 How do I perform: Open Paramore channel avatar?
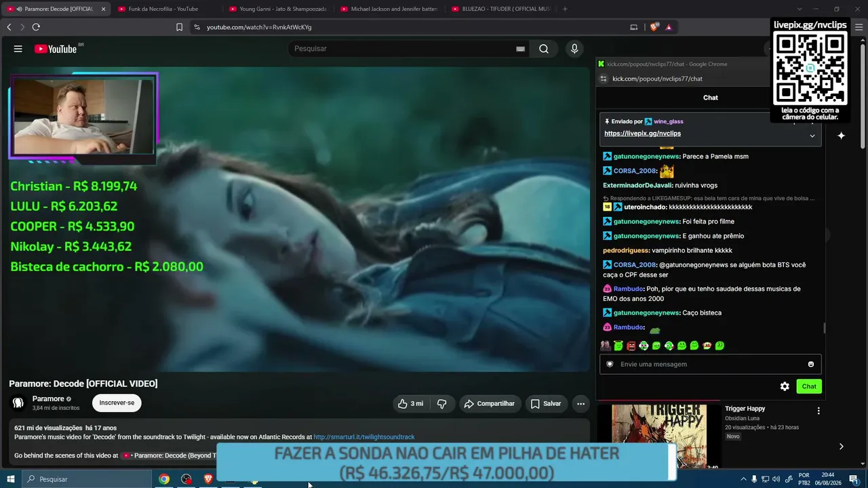[18, 403]
